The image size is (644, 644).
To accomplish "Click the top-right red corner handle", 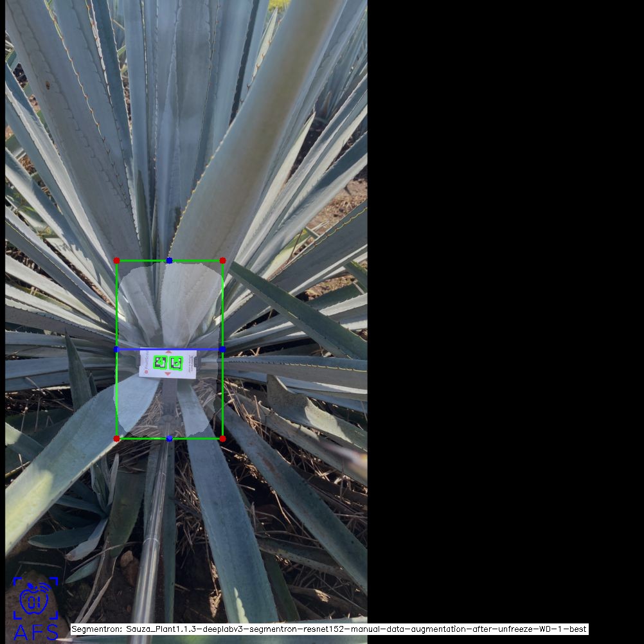I will pos(222,260).
